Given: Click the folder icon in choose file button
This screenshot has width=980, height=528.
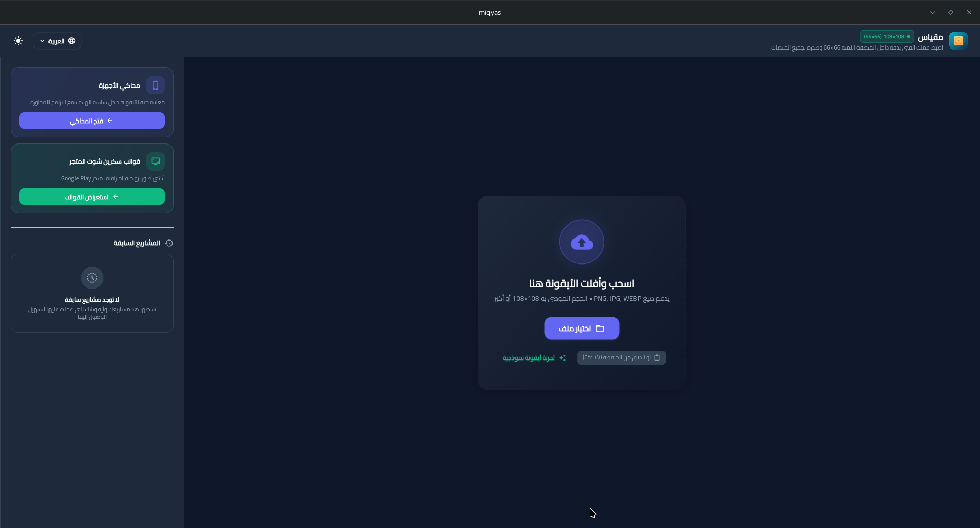Looking at the screenshot, I should 600,328.
